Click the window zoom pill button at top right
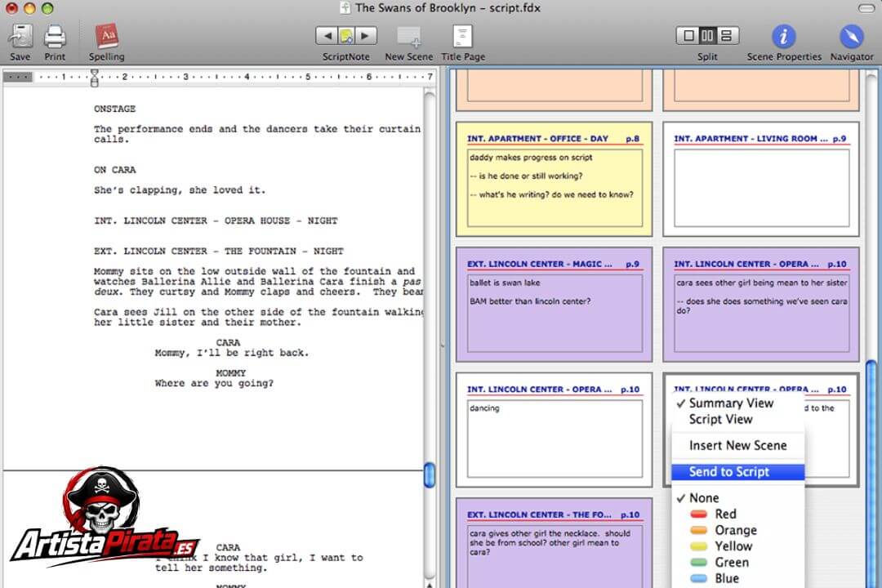882x588 pixels. 866,8
